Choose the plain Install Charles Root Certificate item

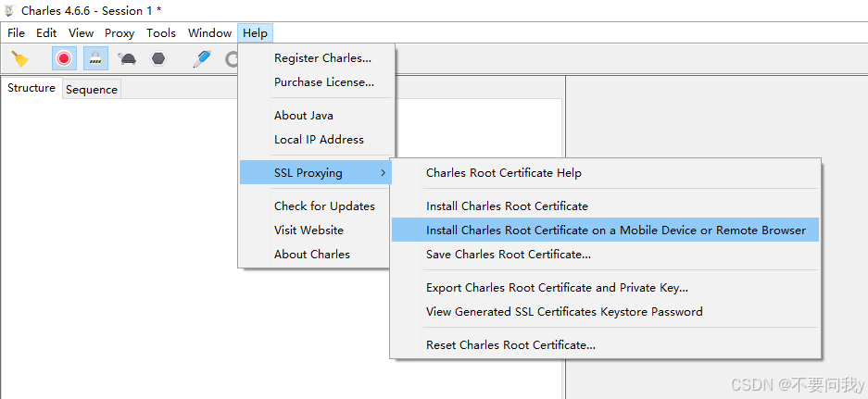tap(605, 206)
